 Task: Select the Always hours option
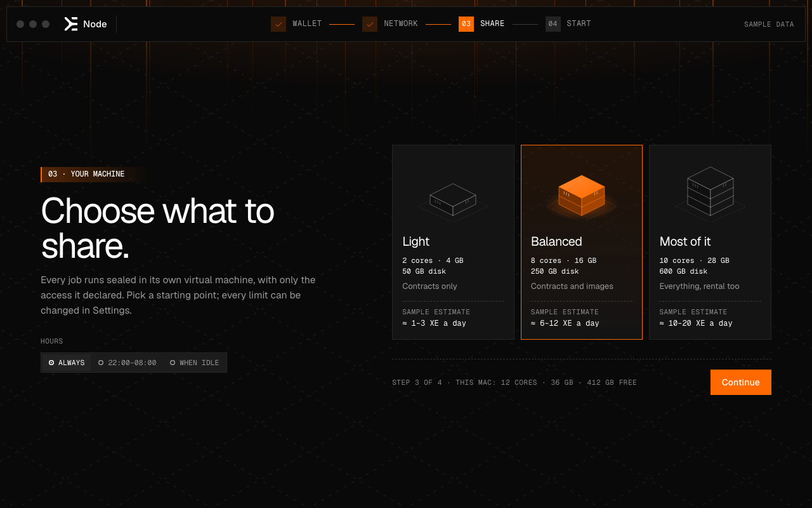pyautogui.click(x=67, y=363)
